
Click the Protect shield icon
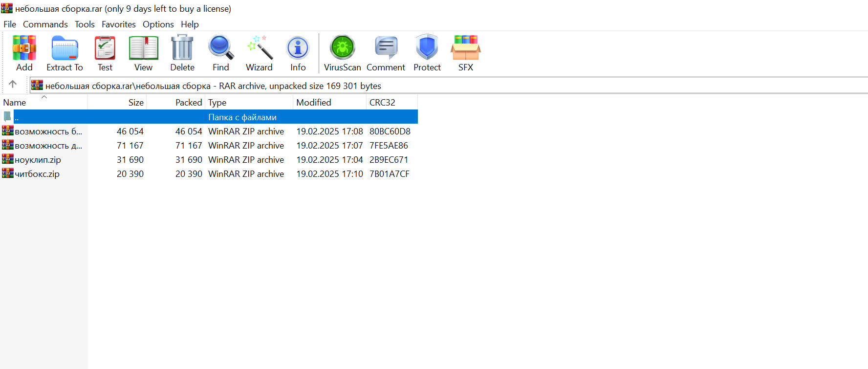pos(427,47)
